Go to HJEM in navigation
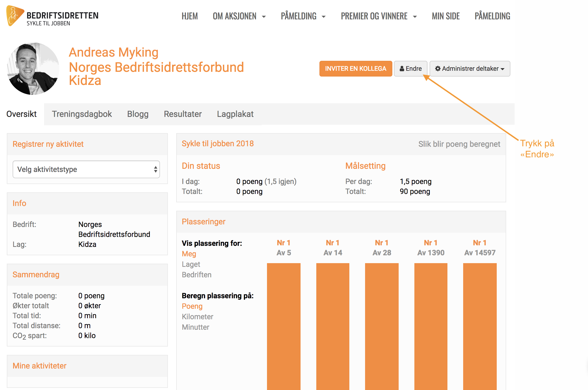This screenshot has height=390, width=588. [x=190, y=16]
